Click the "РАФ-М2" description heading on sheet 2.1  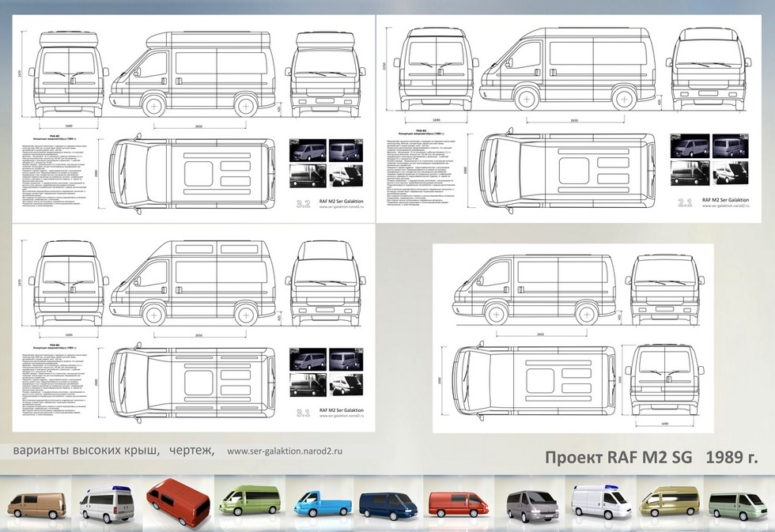point(410,131)
